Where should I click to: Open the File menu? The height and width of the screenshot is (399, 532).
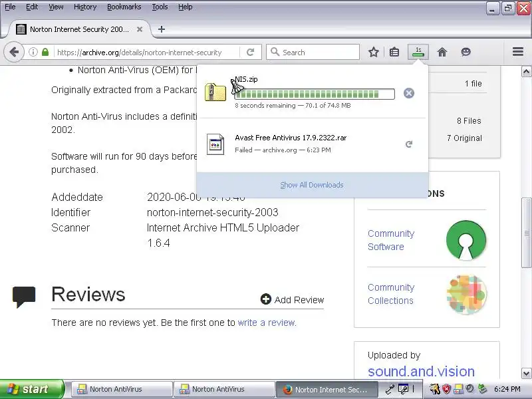(x=10, y=7)
